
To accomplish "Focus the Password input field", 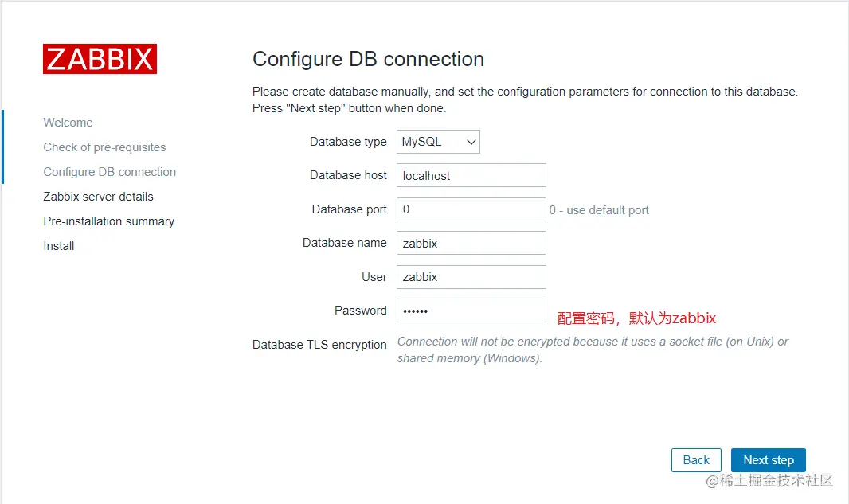I will click(471, 311).
